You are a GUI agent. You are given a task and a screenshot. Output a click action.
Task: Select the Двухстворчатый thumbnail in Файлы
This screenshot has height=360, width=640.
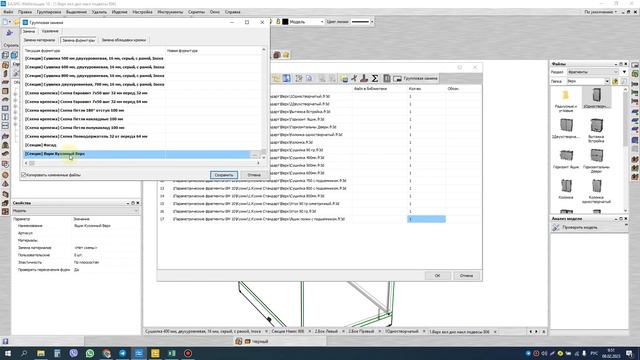(x=566, y=129)
